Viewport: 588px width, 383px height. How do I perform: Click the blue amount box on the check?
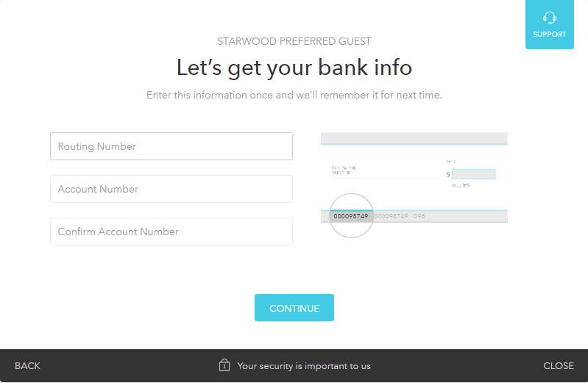tap(473, 174)
